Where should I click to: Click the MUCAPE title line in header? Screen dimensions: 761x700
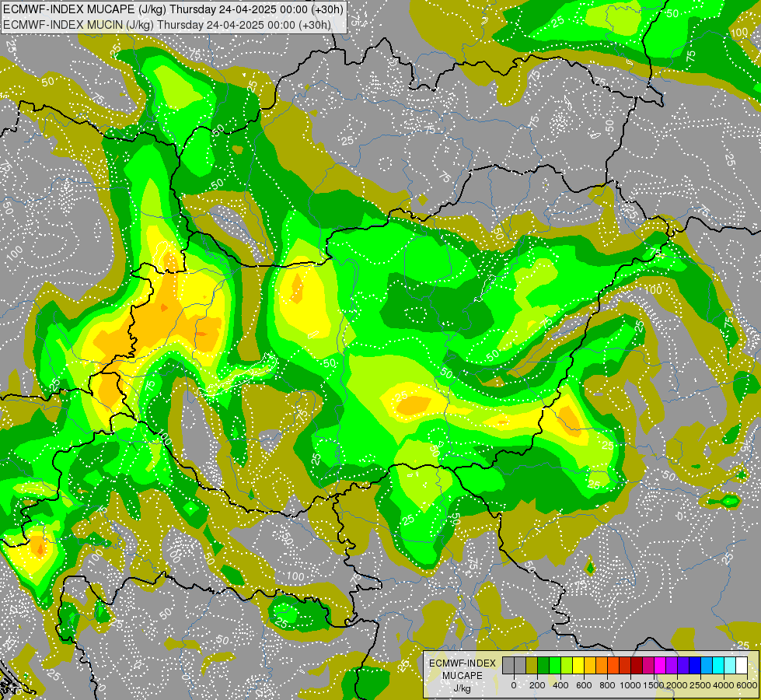[173, 9]
